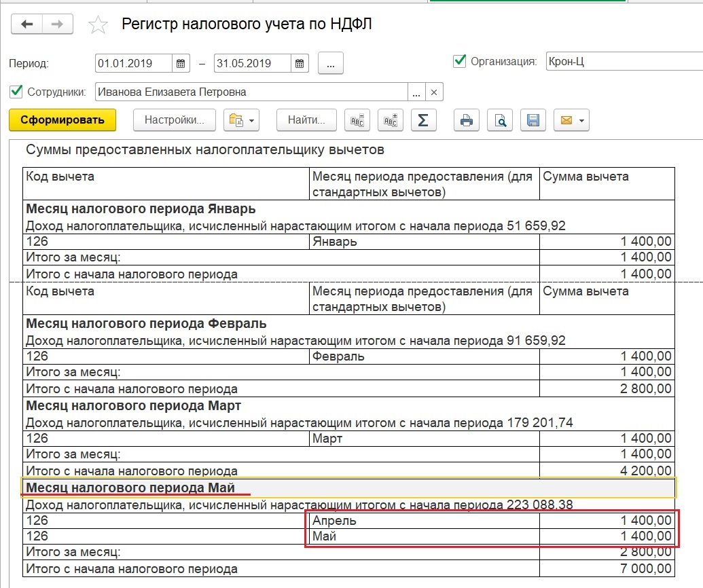Screen dimensions: 703x588
Task: Click the forward navigation arrow
Action: coord(58,24)
